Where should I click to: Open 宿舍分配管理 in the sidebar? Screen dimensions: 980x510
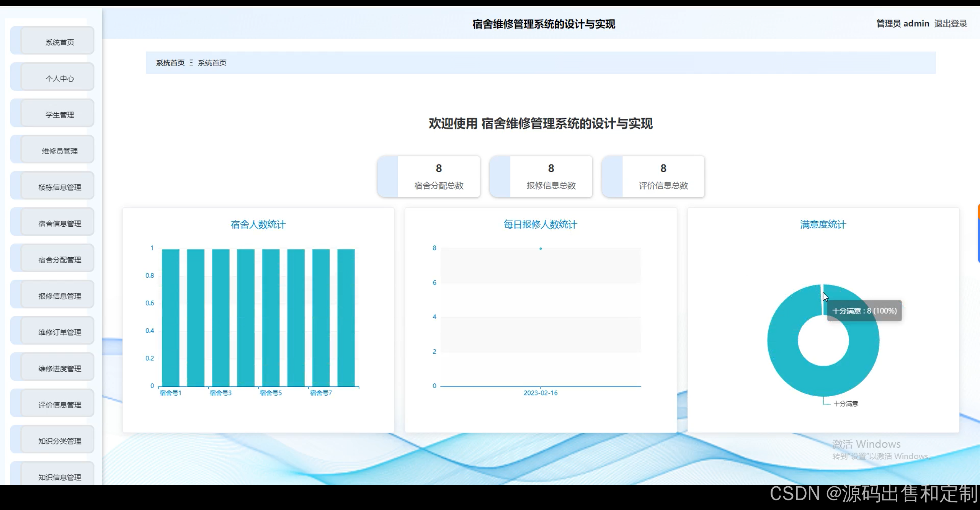59,260
